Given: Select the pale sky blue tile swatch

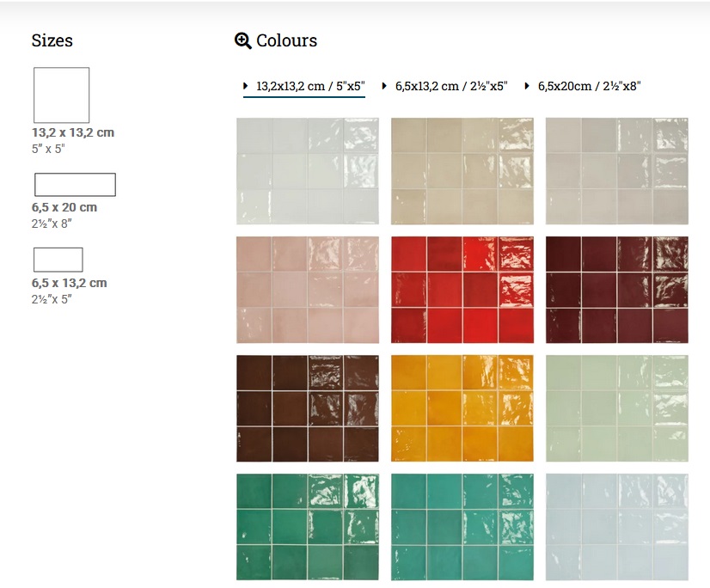Looking at the screenshot, I should pyautogui.click(x=616, y=527).
